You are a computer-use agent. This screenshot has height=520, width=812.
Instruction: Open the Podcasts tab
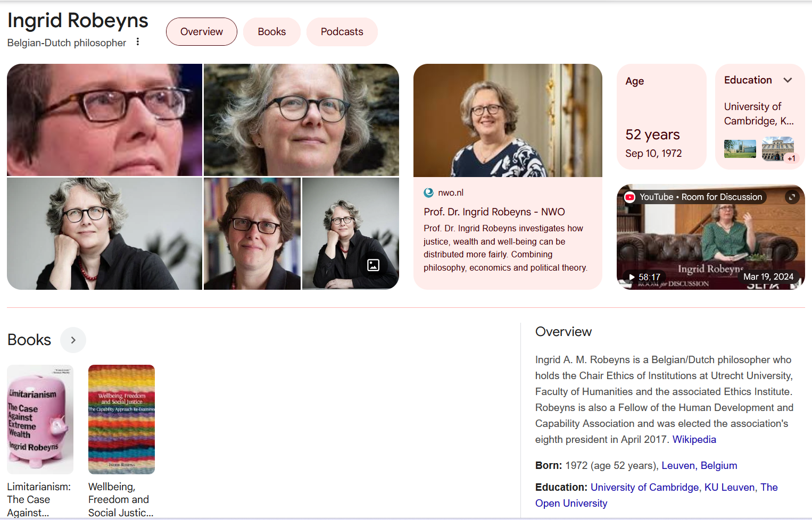(342, 32)
